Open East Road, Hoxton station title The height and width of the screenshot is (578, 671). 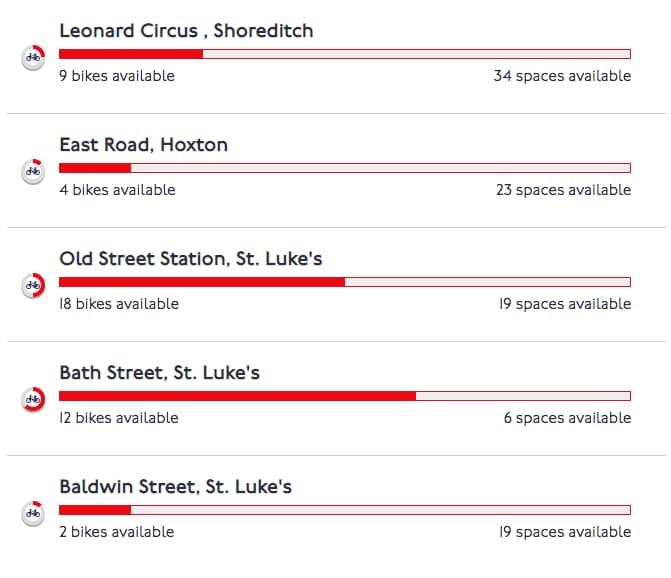pyautogui.click(x=143, y=145)
